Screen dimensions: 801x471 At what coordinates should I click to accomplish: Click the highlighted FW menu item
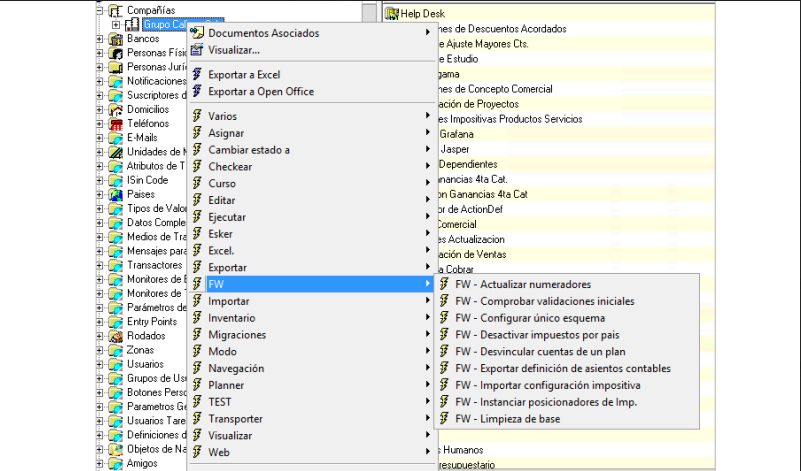[311, 284]
